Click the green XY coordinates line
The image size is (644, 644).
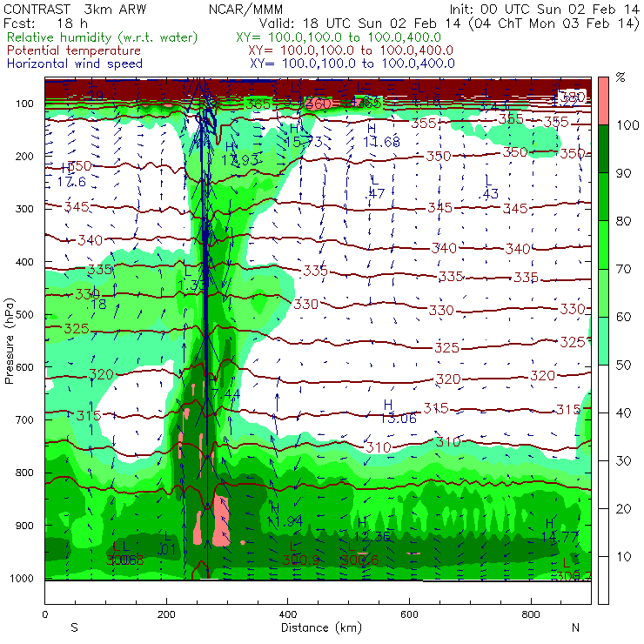tap(339, 37)
